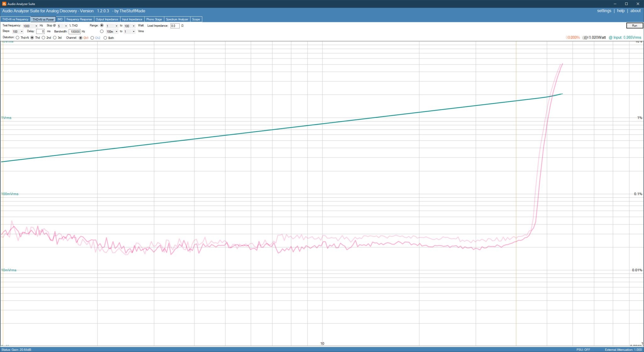Click the 'PSU: OFF' status text

point(583,349)
